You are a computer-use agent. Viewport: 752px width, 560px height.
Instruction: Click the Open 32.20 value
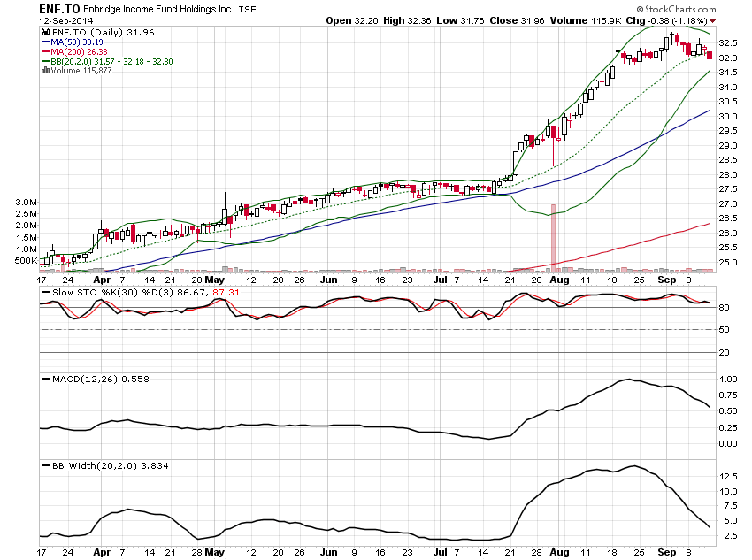(x=352, y=20)
